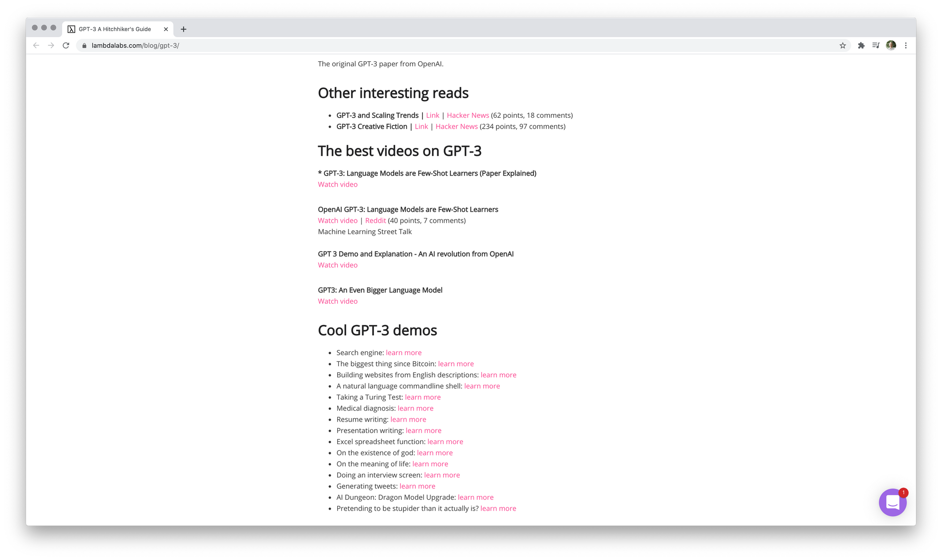Image resolution: width=942 pixels, height=560 pixels.
Task: Click Watch video for GPT-3 Paper Explained
Action: click(x=337, y=184)
